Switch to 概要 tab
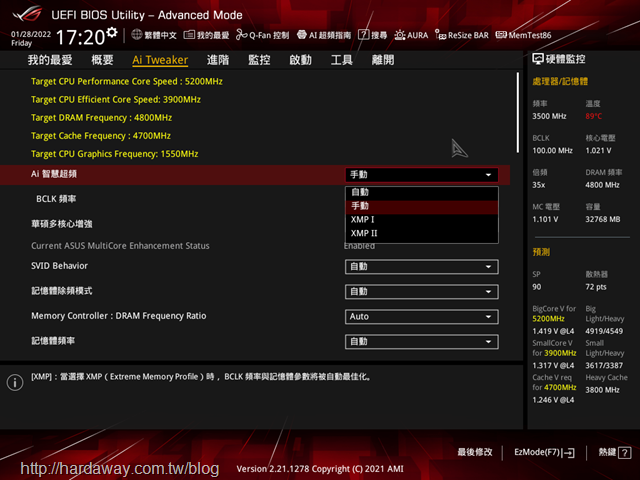Viewport: 640px width, 480px height. (102, 60)
